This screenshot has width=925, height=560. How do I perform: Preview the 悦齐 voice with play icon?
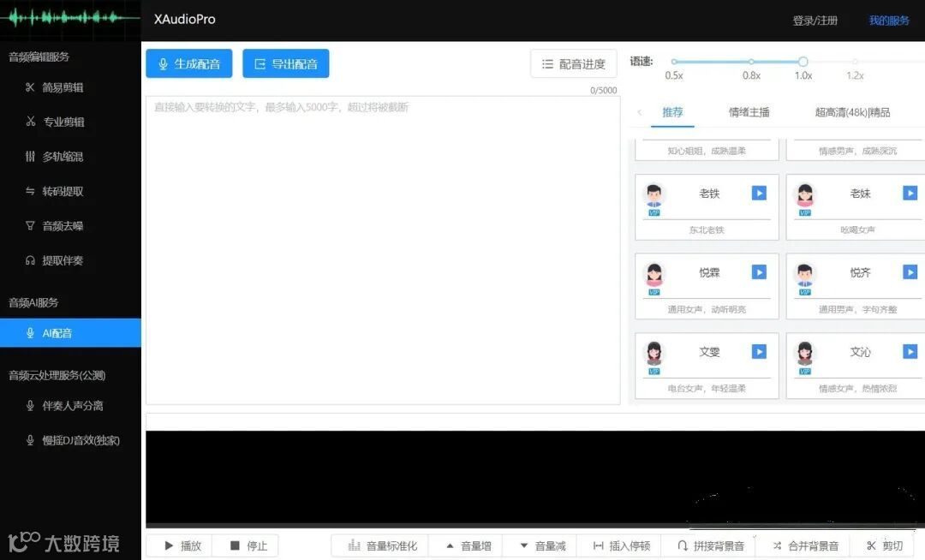point(910,271)
